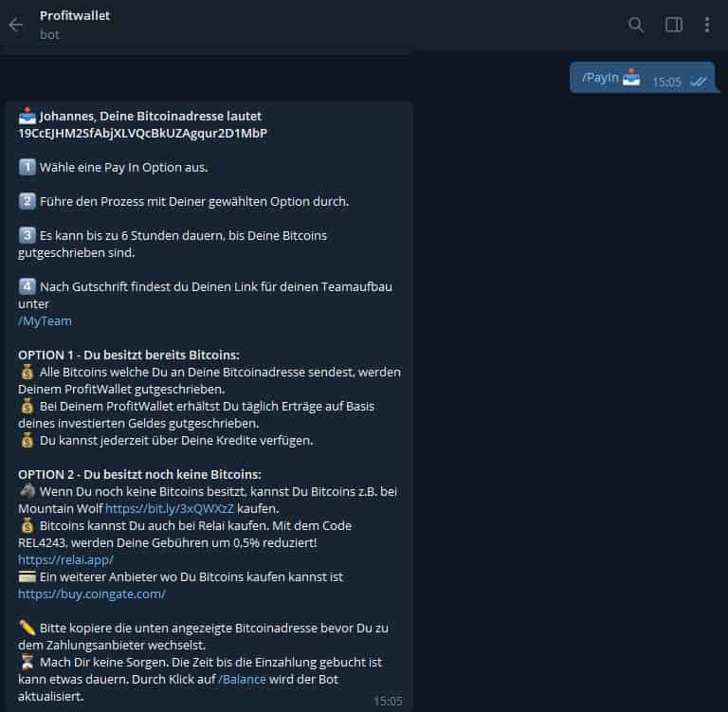Click the pencil emoji before 'Bitte kopiere'
This screenshot has width=728, height=712.
(x=27, y=628)
